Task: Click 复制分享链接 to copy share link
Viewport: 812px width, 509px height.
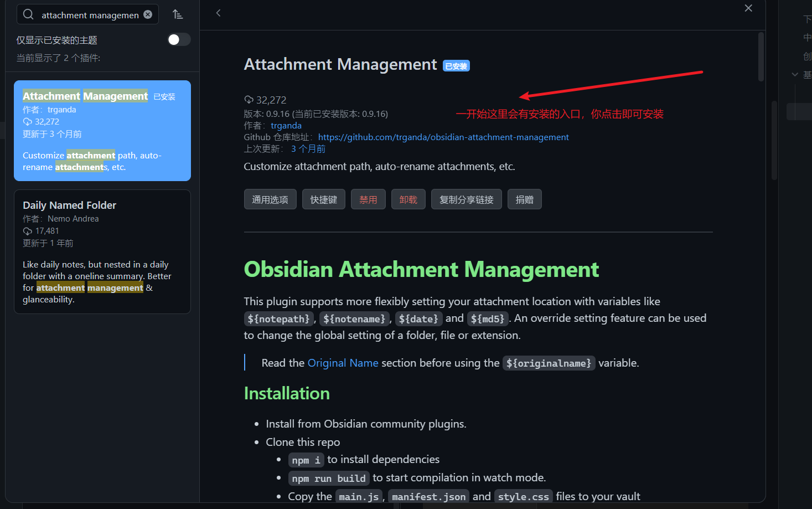Action: [x=466, y=199]
